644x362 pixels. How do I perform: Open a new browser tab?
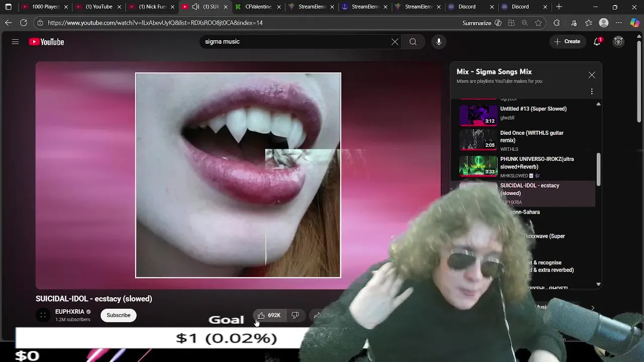[559, 7]
